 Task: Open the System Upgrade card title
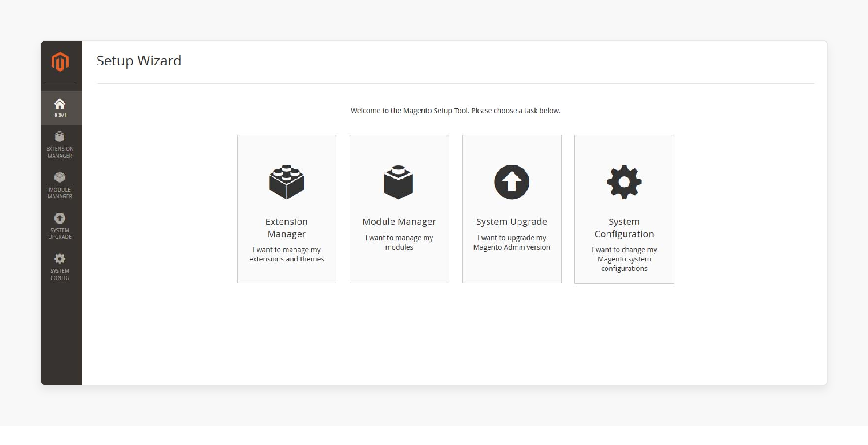tap(512, 222)
